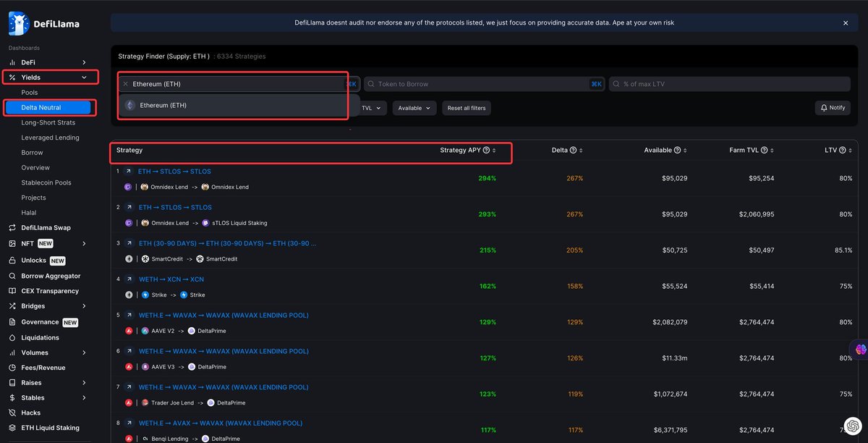868x443 pixels.
Task: Open the TVL filter dropdown
Action: pos(371,108)
